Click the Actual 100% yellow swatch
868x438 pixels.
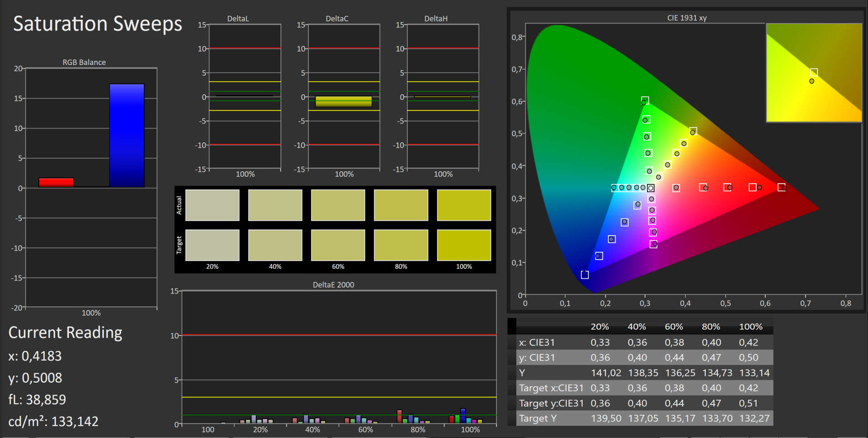pyautogui.click(x=464, y=205)
